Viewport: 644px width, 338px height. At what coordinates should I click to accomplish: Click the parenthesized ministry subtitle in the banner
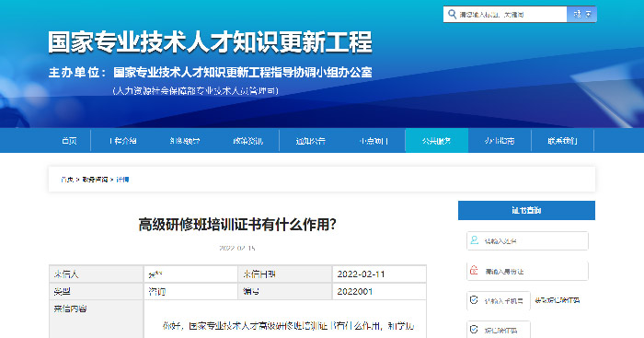coord(195,90)
